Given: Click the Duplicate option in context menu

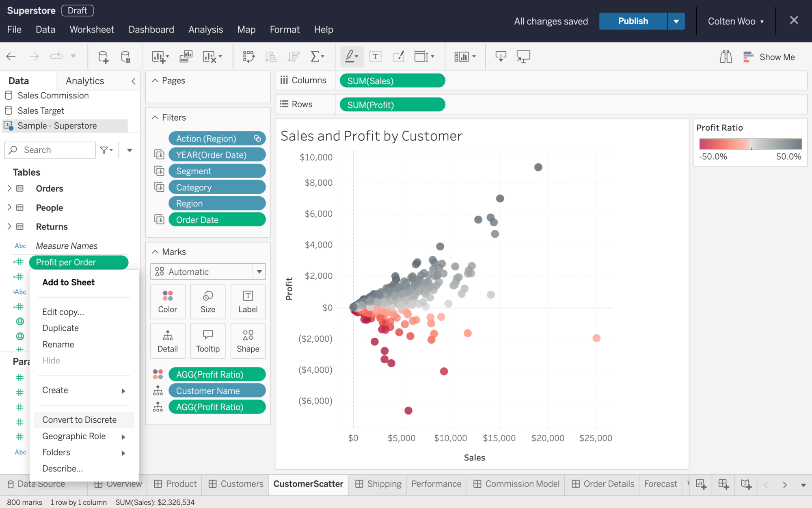Looking at the screenshot, I should tap(60, 328).
